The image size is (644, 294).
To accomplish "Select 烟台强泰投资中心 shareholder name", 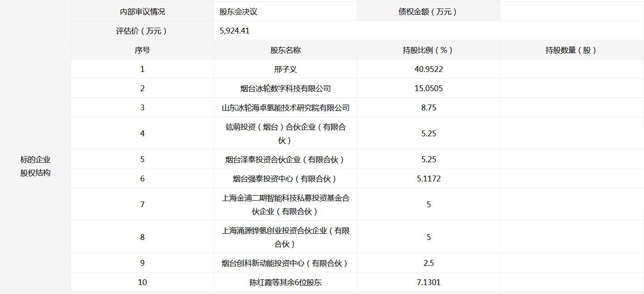I will pyautogui.click(x=285, y=179).
